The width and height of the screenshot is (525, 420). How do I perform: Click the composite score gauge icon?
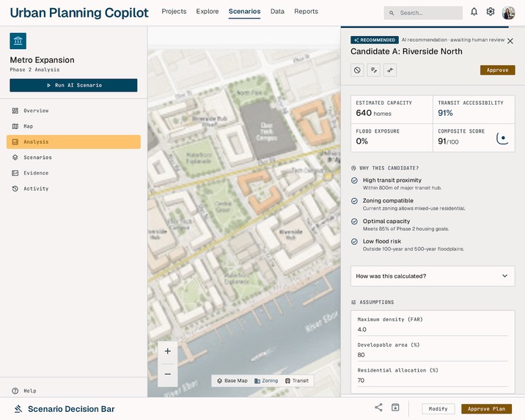pos(502,139)
